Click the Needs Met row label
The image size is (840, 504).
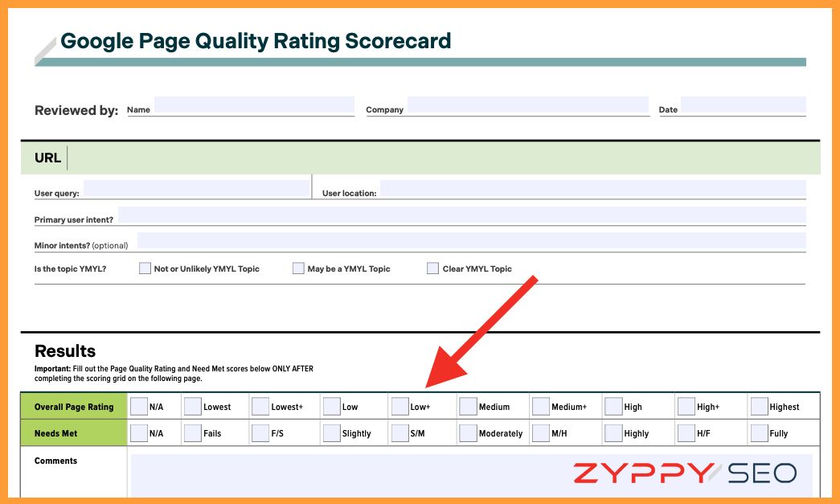point(55,433)
